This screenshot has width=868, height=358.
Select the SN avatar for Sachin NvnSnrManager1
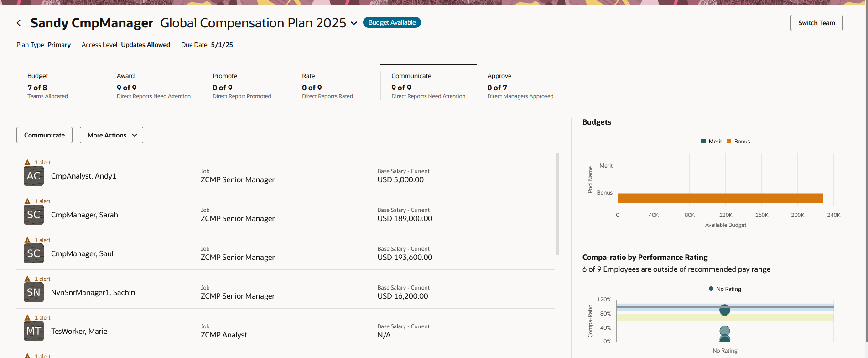(x=34, y=293)
